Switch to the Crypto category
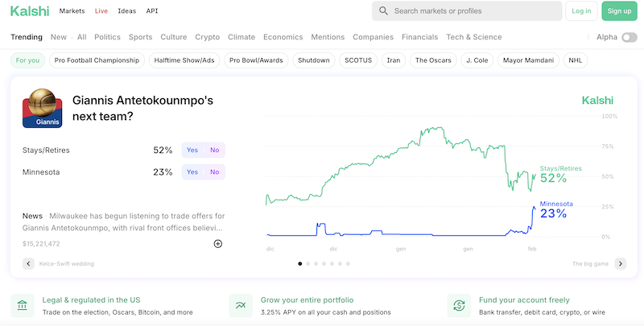The image size is (644, 326). 207,37
